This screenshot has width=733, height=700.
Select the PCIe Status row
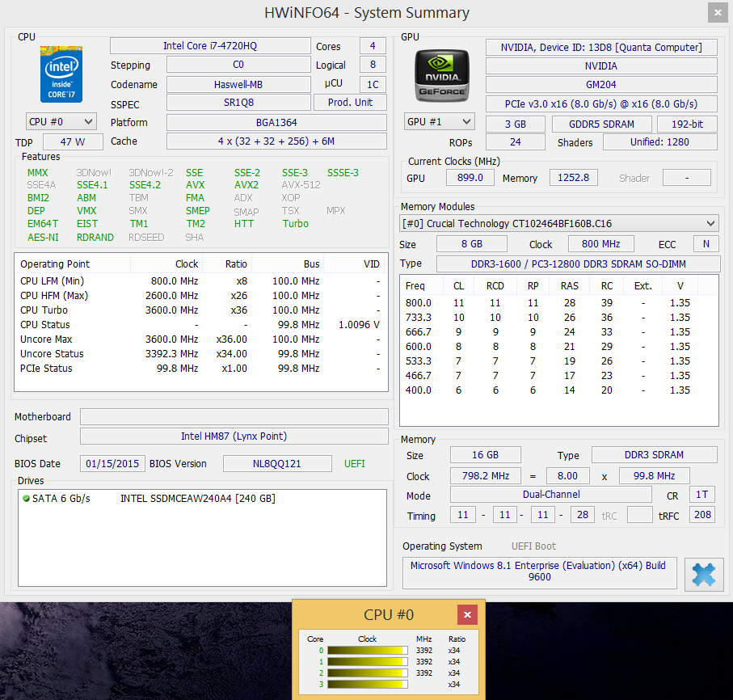tap(201, 369)
